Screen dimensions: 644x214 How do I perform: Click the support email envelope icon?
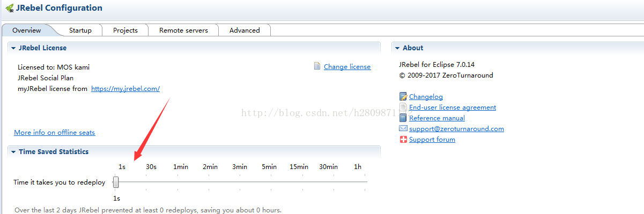(x=403, y=129)
